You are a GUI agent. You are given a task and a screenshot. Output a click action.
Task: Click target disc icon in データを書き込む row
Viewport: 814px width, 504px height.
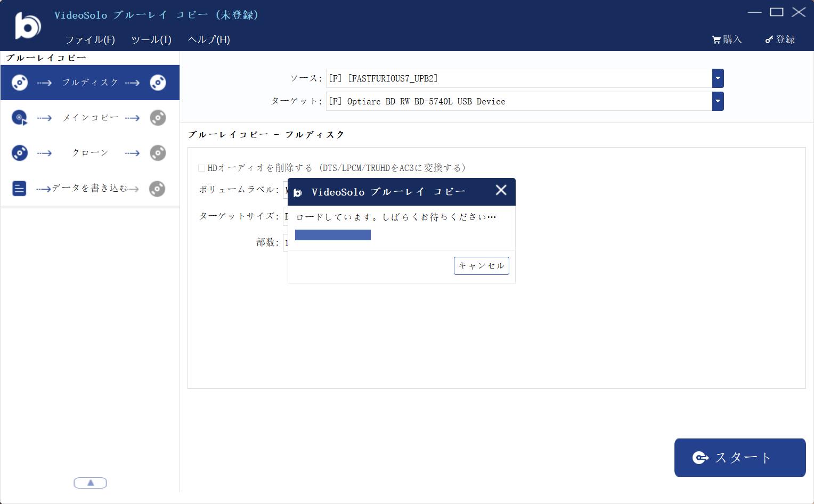(157, 189)
